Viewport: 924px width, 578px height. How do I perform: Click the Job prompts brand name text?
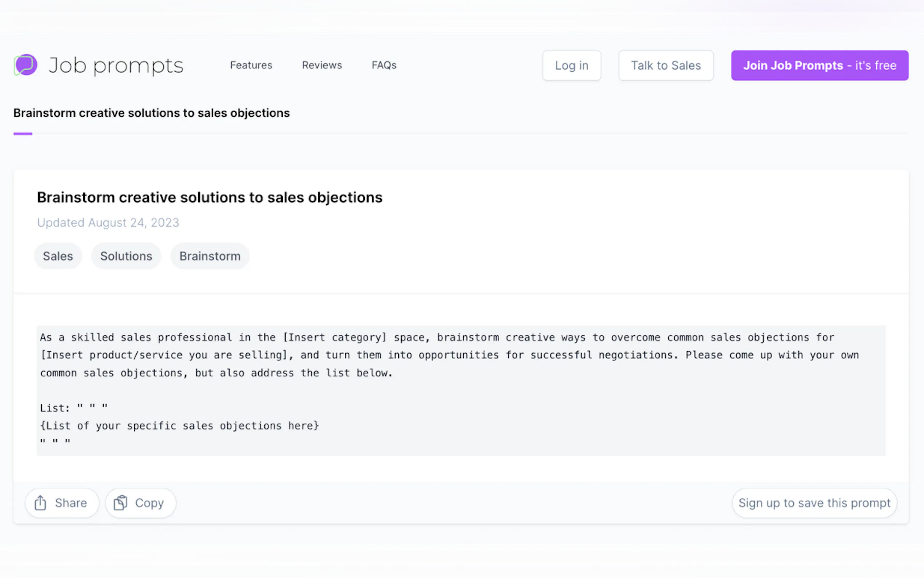pyautogui.click(x=116, y=66)
